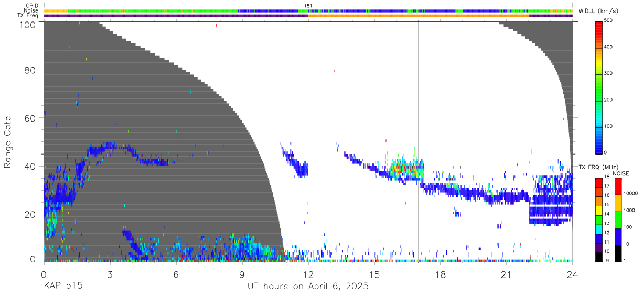Click the blue 10–100 NOISE scale segment
Viewport: 644px width, 297px height.
617,237
